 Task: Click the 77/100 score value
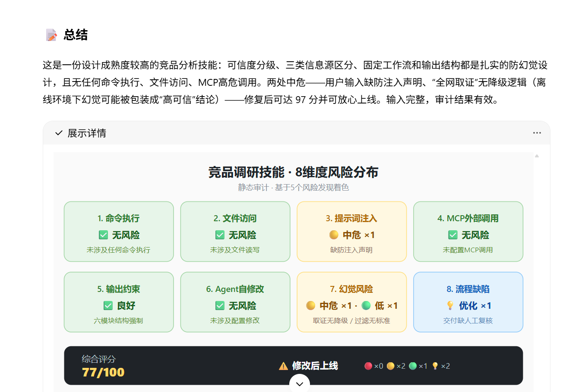(103, 372)
